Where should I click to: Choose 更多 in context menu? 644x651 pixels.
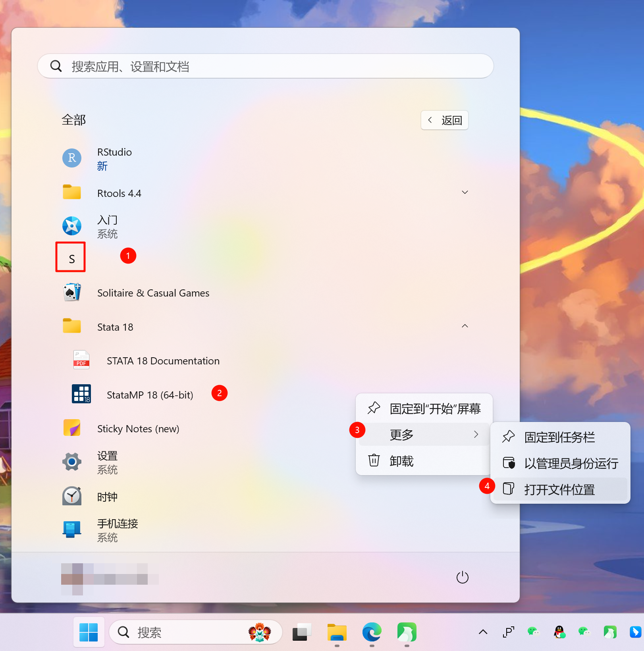[424, 434]
